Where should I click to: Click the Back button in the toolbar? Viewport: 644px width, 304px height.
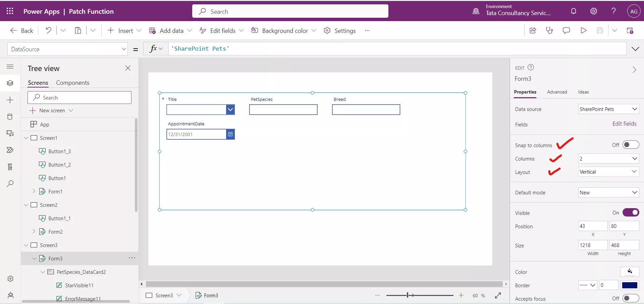click(21, 30)
